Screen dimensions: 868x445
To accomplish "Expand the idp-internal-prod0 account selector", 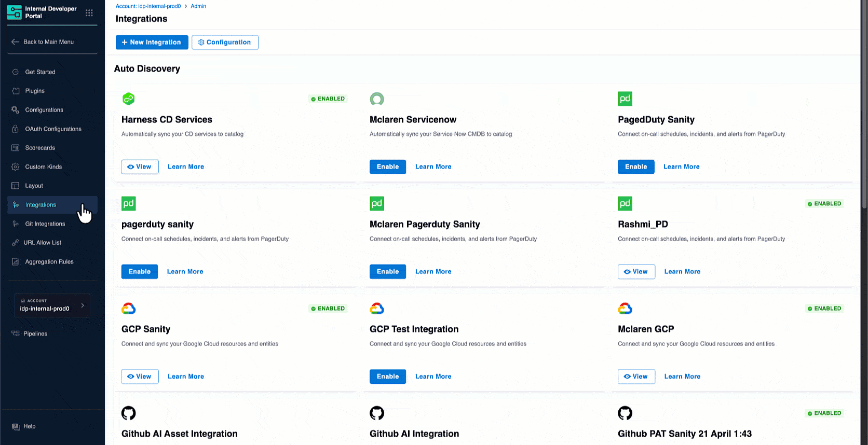I will (x=52, y=305).
